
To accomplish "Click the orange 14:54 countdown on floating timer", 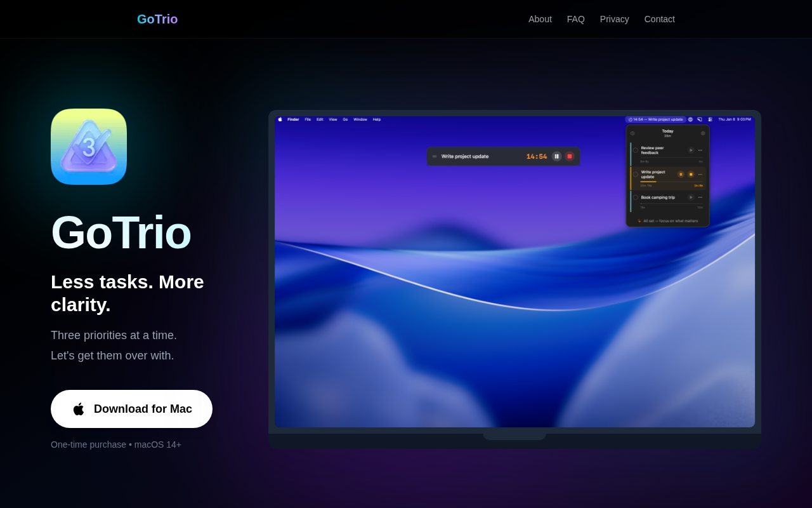I will click(x=537, y=156).
